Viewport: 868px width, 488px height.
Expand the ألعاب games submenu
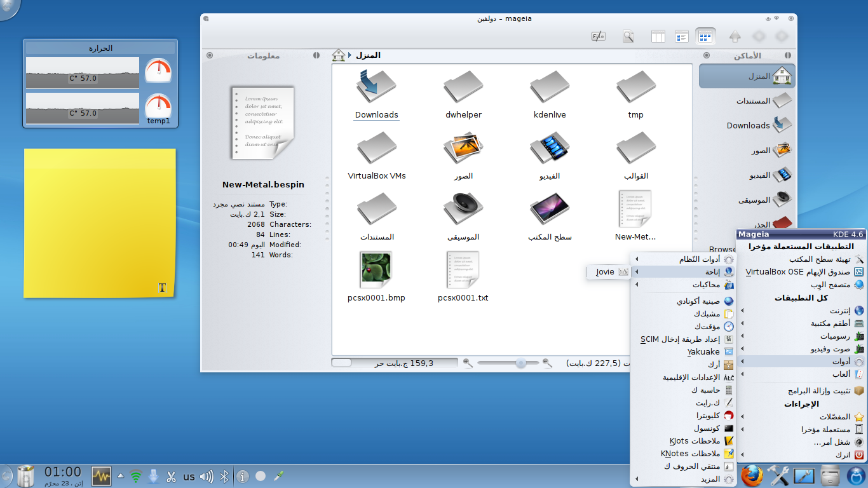tap(802, 374)
